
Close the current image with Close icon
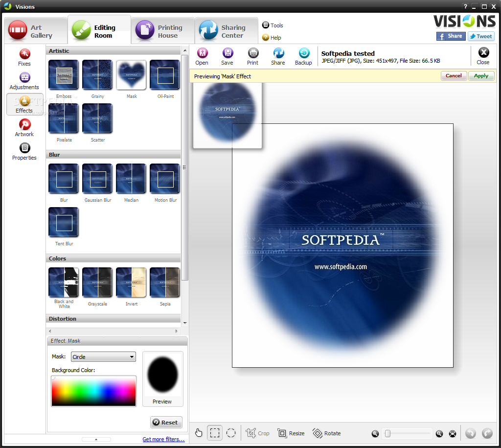[483, 56]
